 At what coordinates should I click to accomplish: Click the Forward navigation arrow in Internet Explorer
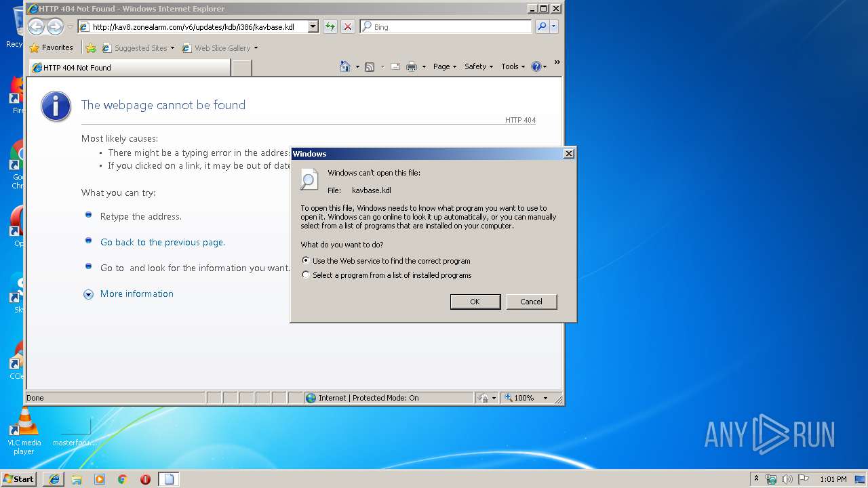(55, 27)
